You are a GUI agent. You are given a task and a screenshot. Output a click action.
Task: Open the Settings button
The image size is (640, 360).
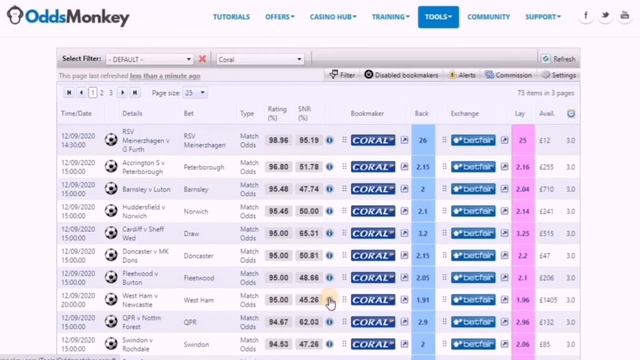click(x=559, y=75)
